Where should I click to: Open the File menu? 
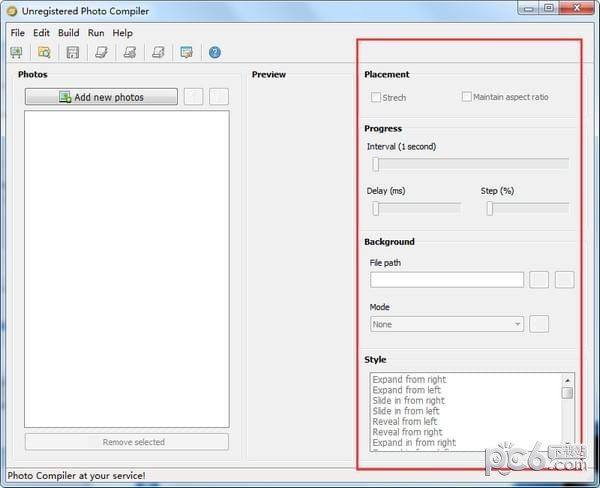(18, 33)
